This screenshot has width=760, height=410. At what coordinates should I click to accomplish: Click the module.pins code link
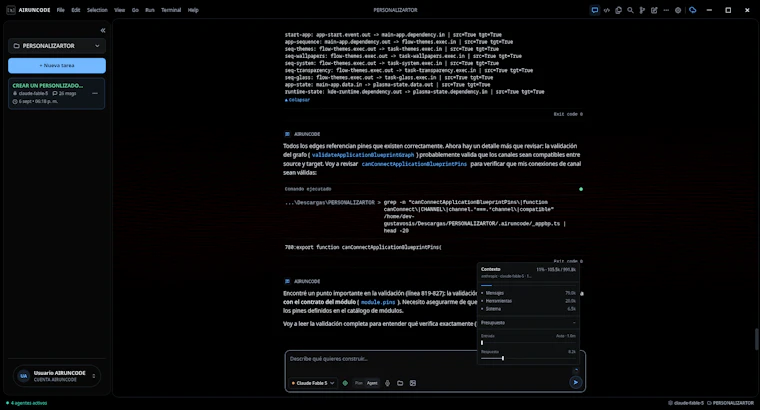coord(378,302)
